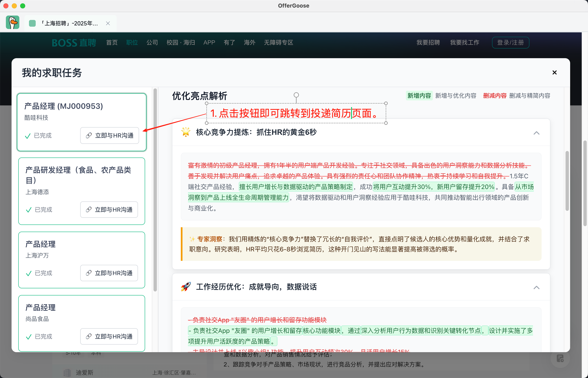The width and height of the screenshot is (588, 378).
Task: Collapse the 工作经历优化 section
Action: pos(536,287)
